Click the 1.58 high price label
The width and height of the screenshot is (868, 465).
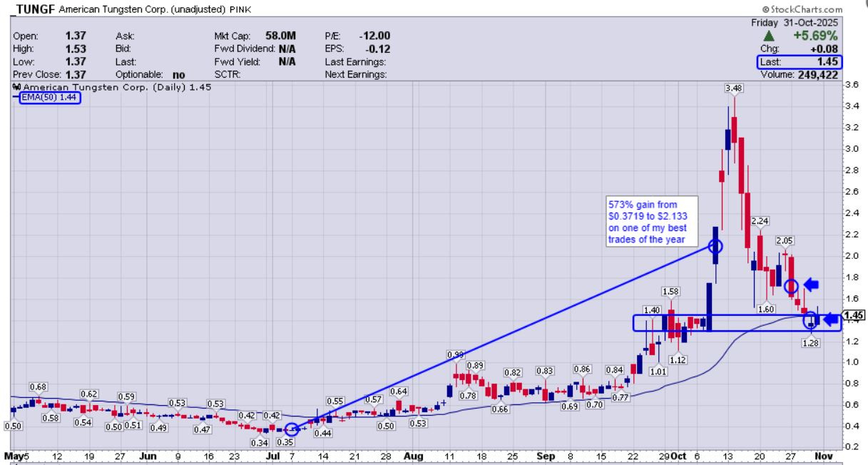tap(670, 291)
